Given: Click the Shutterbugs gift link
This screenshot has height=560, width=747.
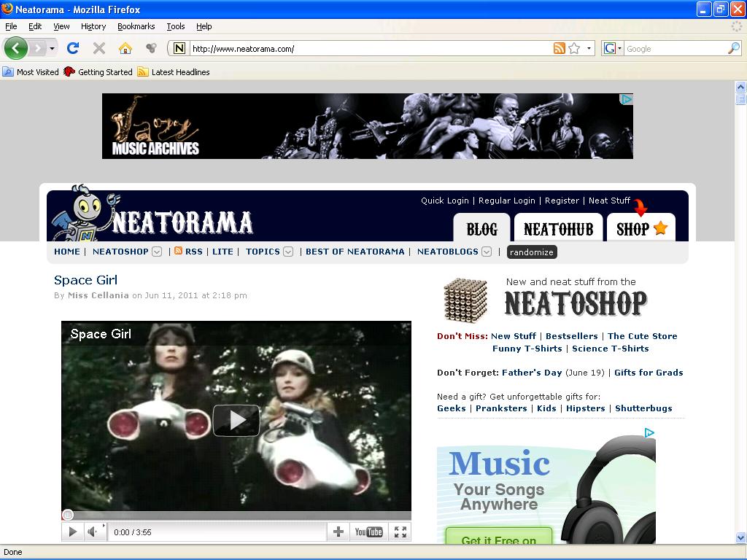Looking at the screenshot, I should click(x=643, y=408).
